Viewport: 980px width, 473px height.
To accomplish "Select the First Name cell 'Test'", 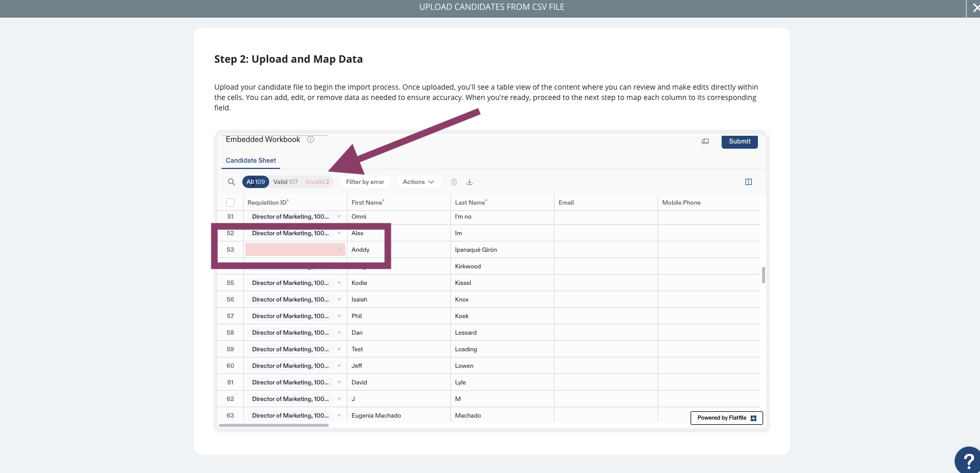I will (x=399, y=349).
